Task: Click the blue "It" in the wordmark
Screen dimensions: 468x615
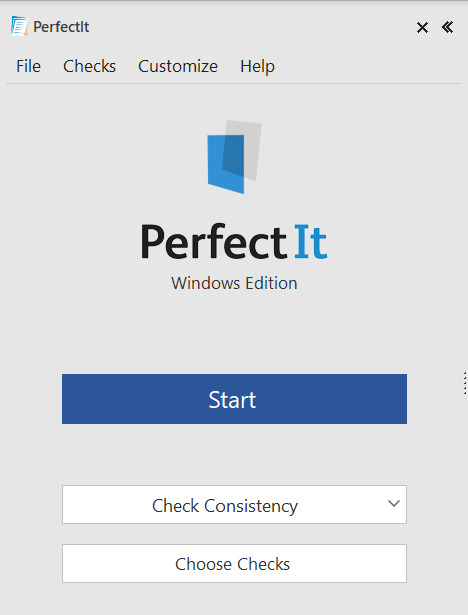Action: click(311, 242)
